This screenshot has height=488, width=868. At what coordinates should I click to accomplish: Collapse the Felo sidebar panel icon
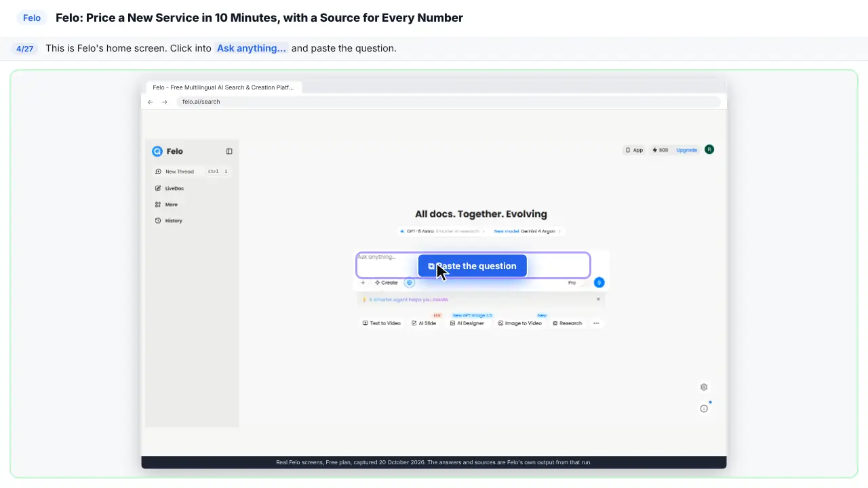[x=229, y=151]
